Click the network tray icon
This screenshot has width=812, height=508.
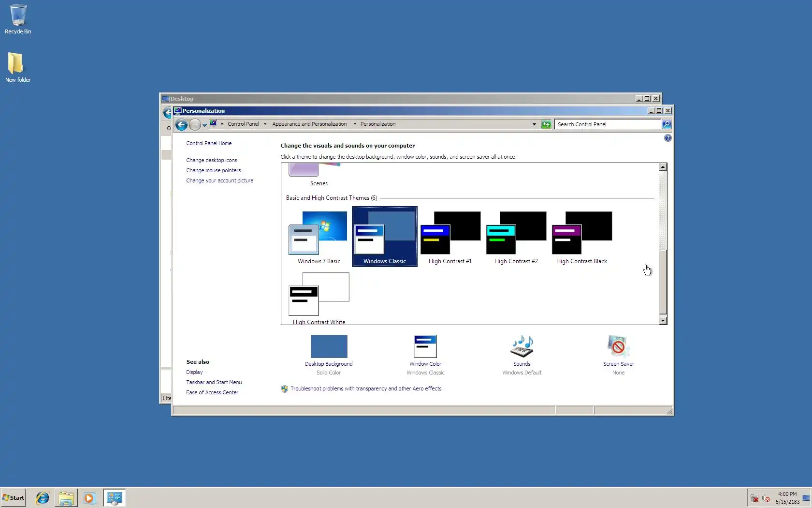click(x=754, y=498)
